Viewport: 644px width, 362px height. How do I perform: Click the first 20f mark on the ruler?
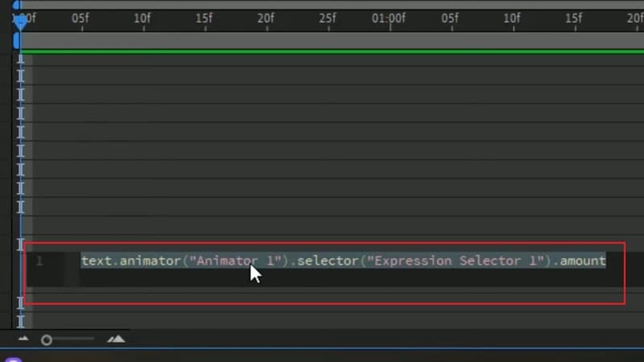point(266,19)
